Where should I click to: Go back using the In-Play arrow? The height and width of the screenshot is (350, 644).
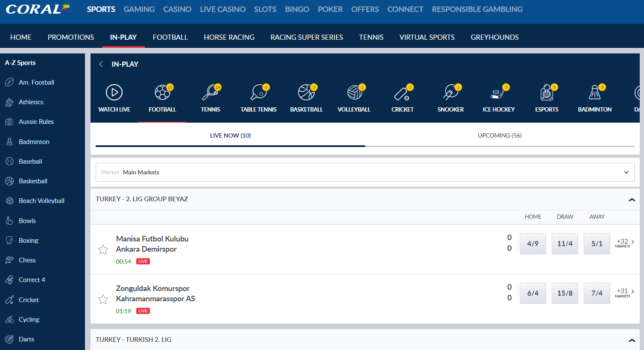click(x=101, y=64)
